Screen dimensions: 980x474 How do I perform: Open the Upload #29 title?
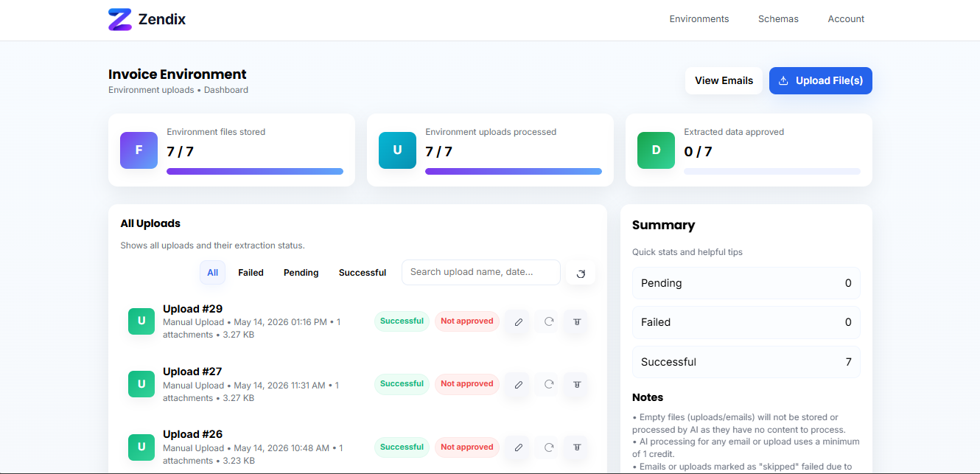click(192, 309)
